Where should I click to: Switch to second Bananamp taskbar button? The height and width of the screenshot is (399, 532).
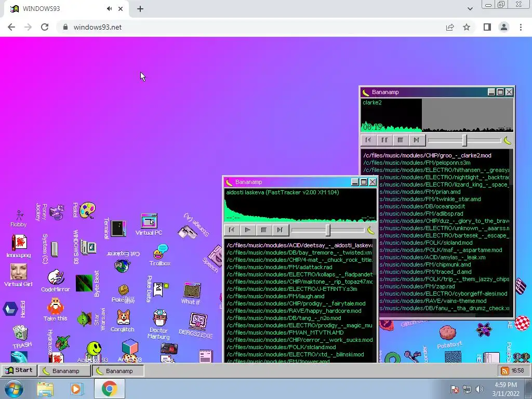pyautogui.click(x=118, y=371)
